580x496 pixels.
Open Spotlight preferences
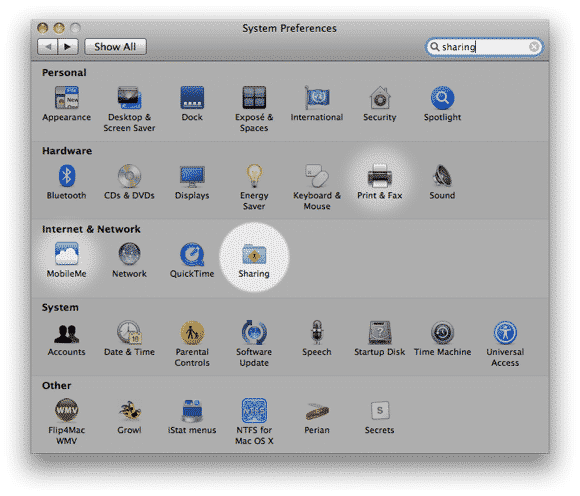tap(442, 104)
